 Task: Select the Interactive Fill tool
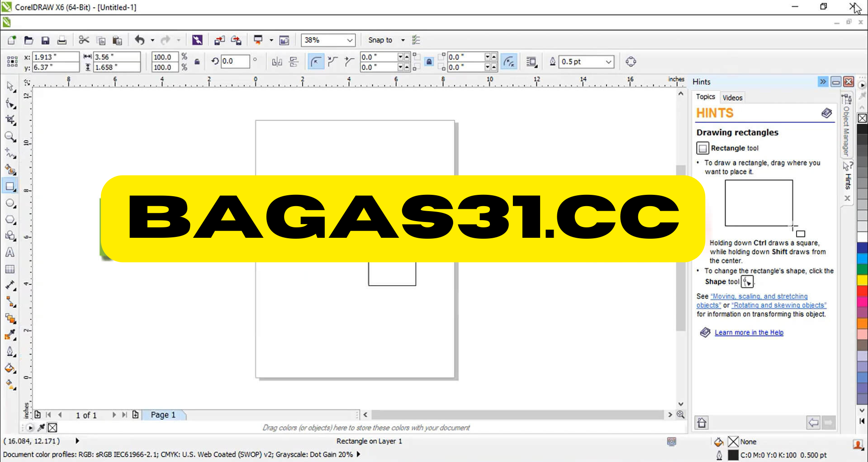pyautogui.click(x=10, y=385)
